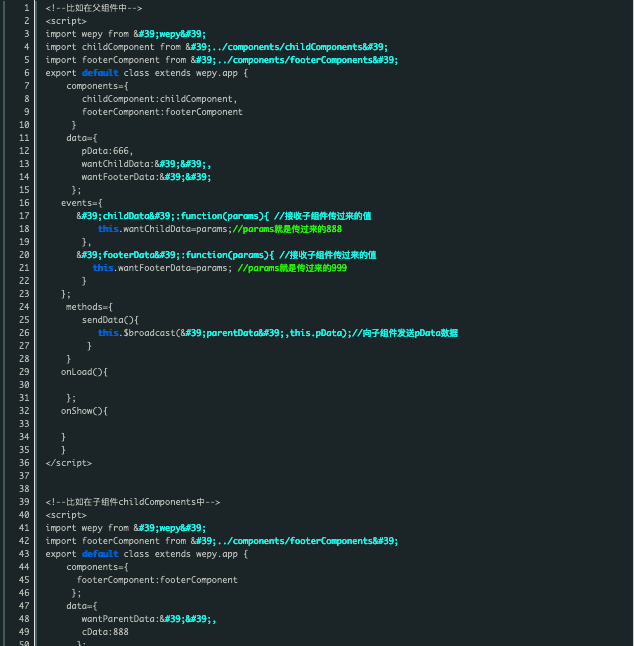Screen dimensions: 634x646
Task: Click 'components={' on line 7
Action: (x=97, y=86)
